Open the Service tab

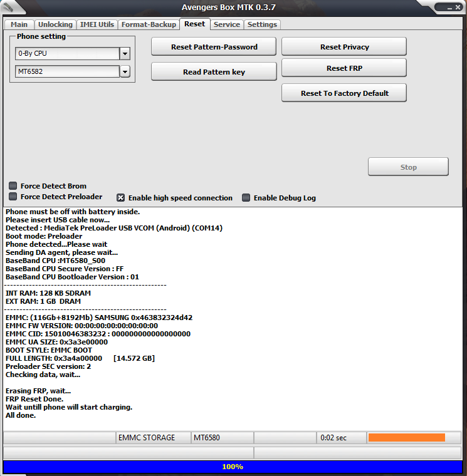[227, 24]
